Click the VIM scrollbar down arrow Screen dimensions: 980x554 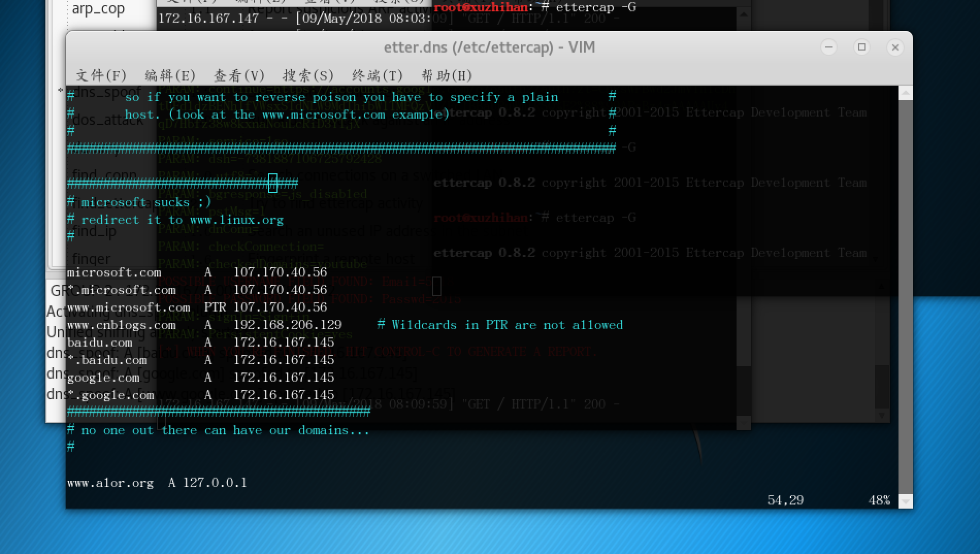(905, 501)
